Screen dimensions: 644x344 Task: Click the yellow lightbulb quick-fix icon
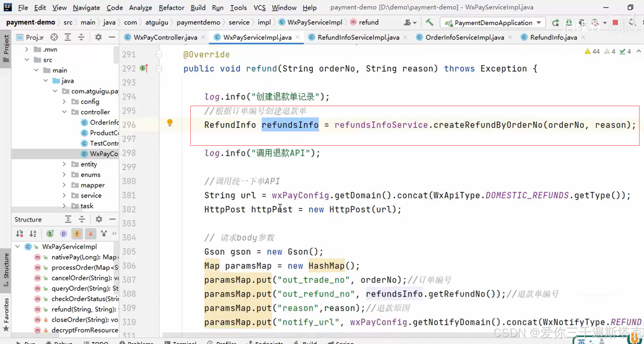coord(170,122)
